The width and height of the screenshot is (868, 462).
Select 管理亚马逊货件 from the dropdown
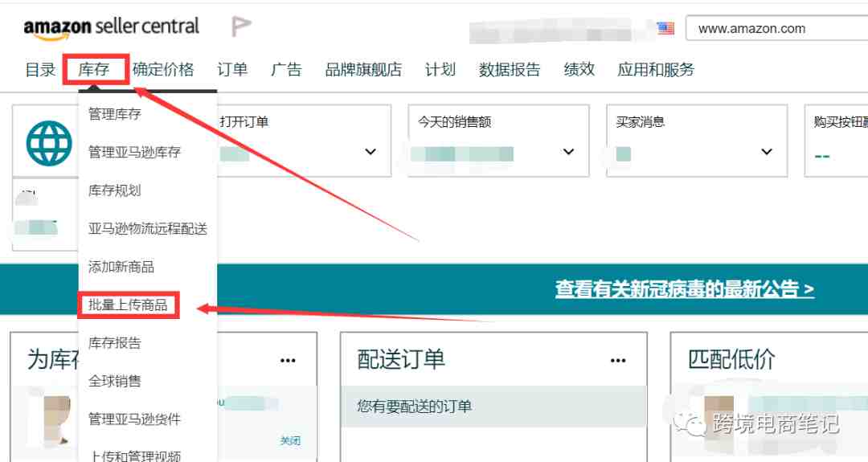coord(134,419)
